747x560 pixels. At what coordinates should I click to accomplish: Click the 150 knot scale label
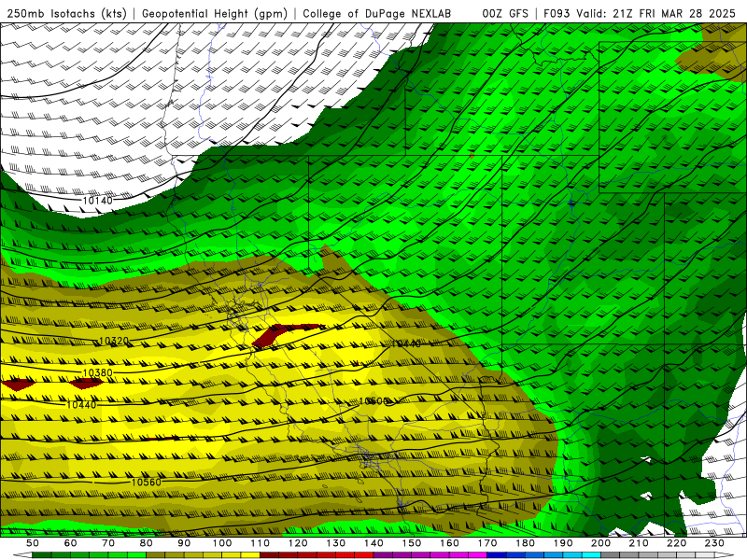411,543
